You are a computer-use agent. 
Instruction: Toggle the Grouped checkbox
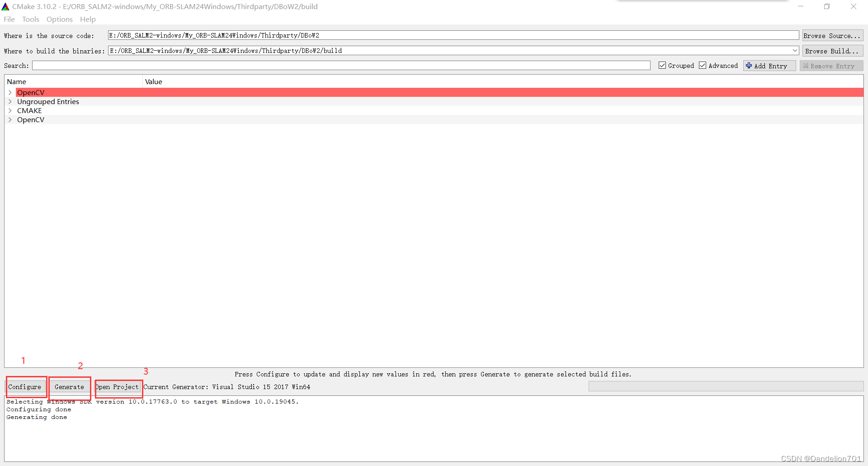click(662, 65)
